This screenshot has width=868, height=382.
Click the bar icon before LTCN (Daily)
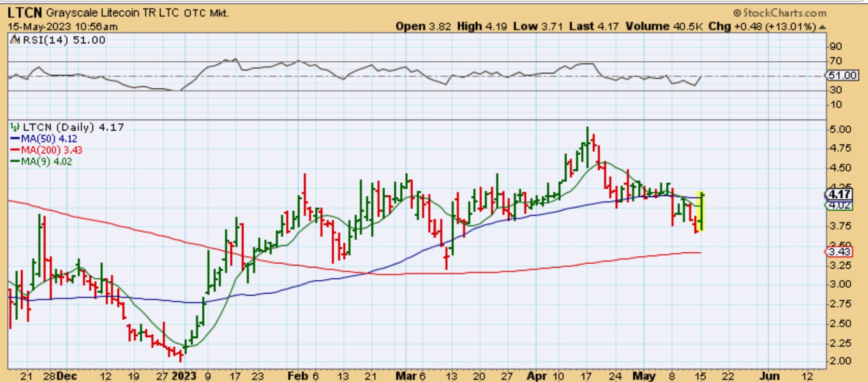pos(16,127)
